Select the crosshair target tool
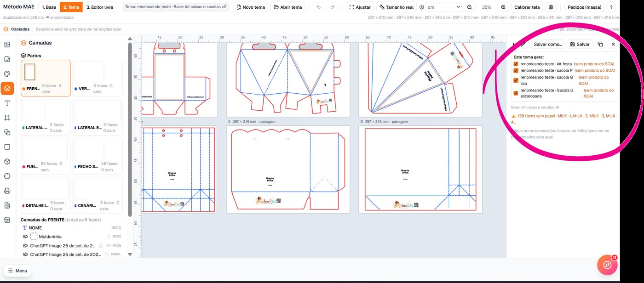This screenshot has width=644, height=283. pyautogui.click(x=7, y=176)
